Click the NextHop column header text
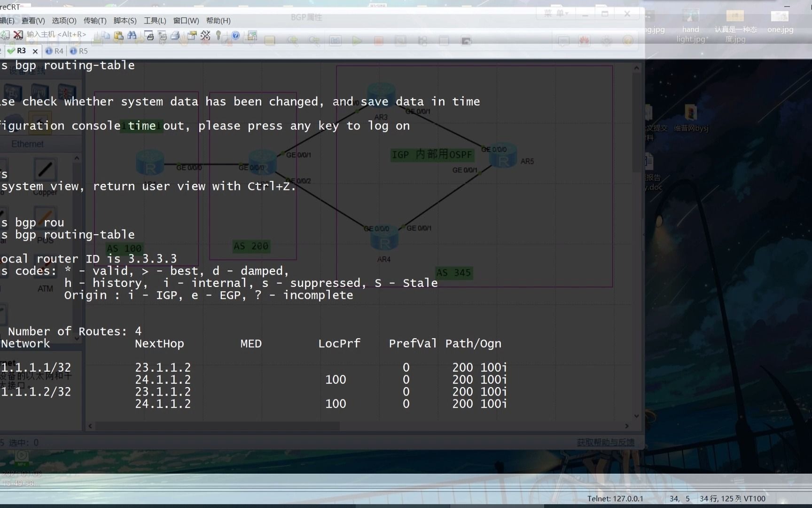 click(x=159, y=344)
